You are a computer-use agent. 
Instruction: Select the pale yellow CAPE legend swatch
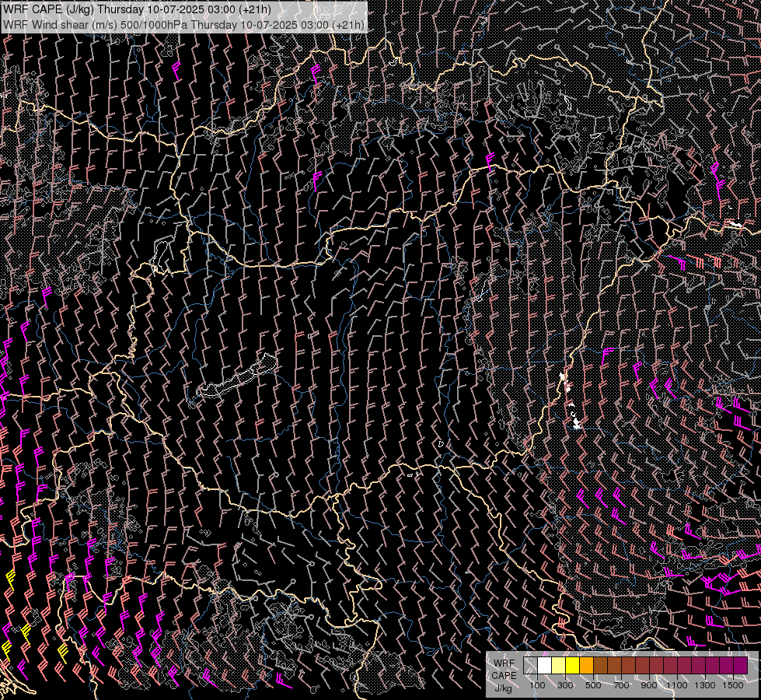point(559,665)
